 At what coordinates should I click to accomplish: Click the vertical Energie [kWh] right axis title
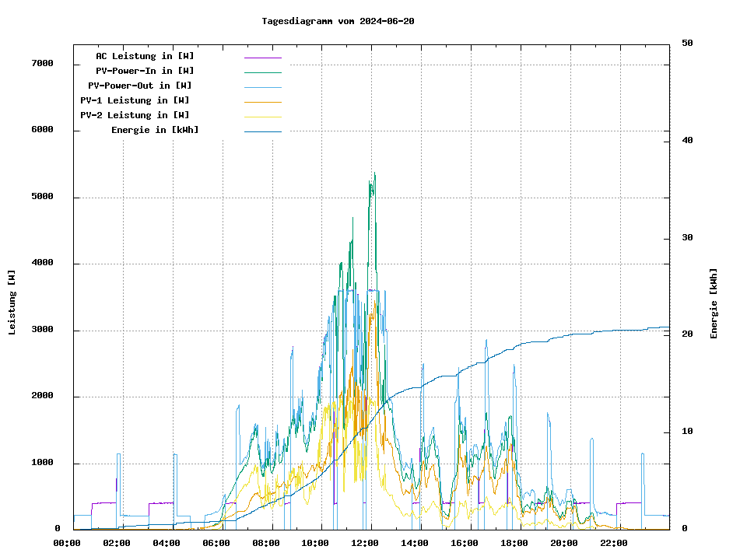click(714, 303)
